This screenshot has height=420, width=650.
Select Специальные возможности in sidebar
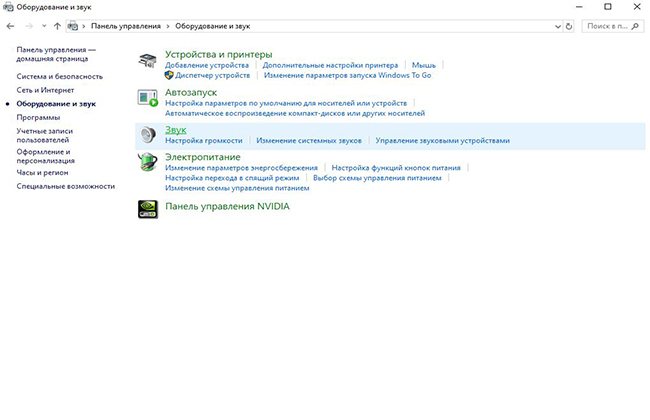pyautogui.click(x=65, y=186)
